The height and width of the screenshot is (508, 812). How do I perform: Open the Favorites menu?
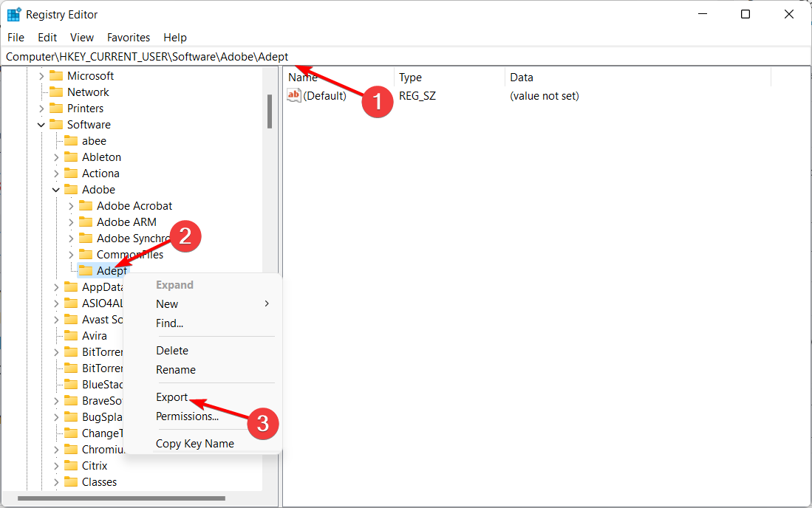(129, 37)
